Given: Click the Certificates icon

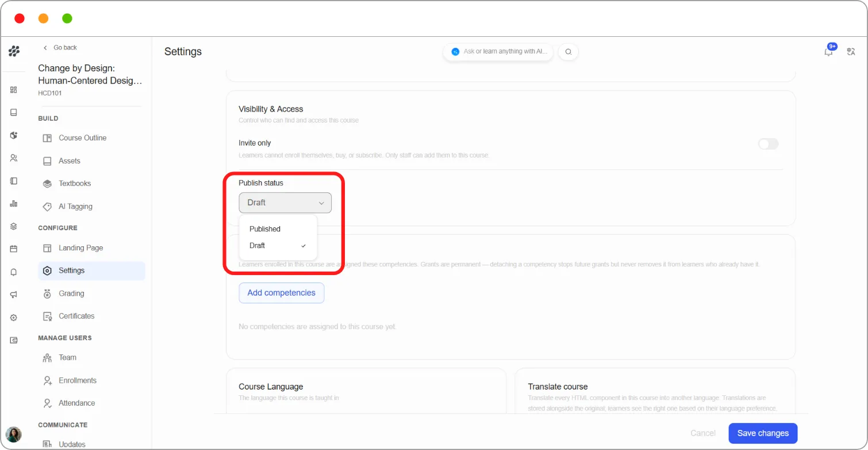Looking at the screenshot, I should click(x=47, y=316).
